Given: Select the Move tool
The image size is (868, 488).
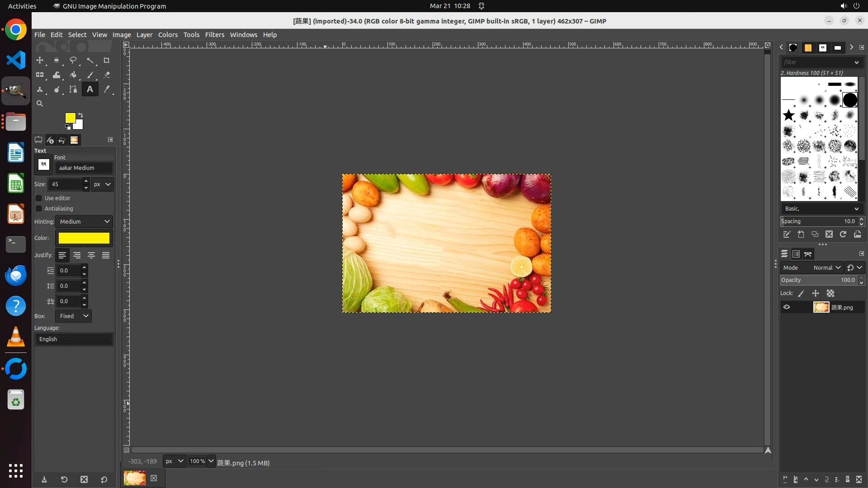Looking at the screenshot, I should point(40,60).
